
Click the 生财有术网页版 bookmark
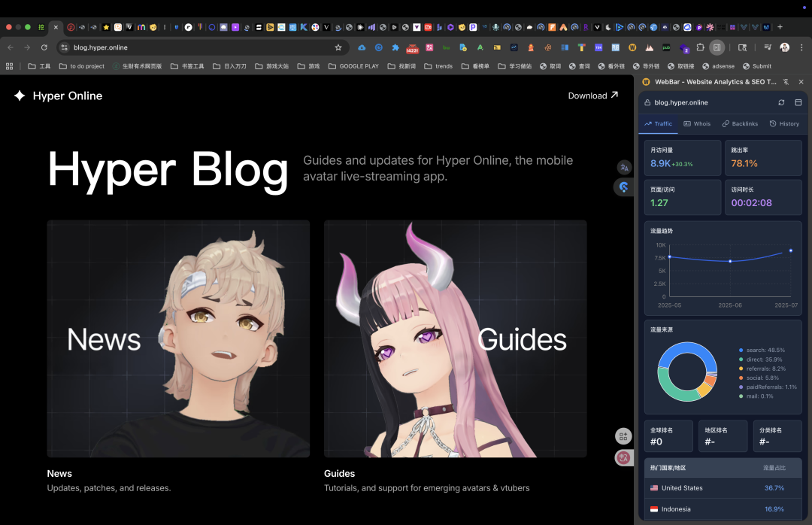137,66
